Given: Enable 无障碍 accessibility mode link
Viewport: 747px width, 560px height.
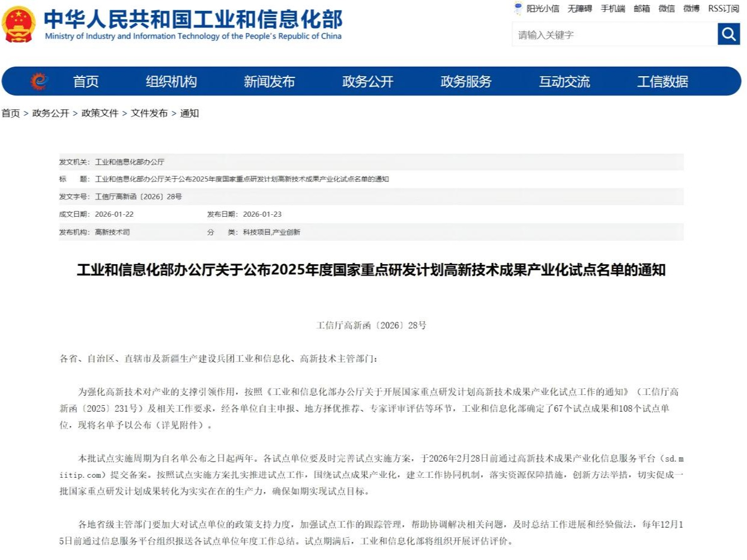Looking at the screenshot, I should (x=579, y=8).
